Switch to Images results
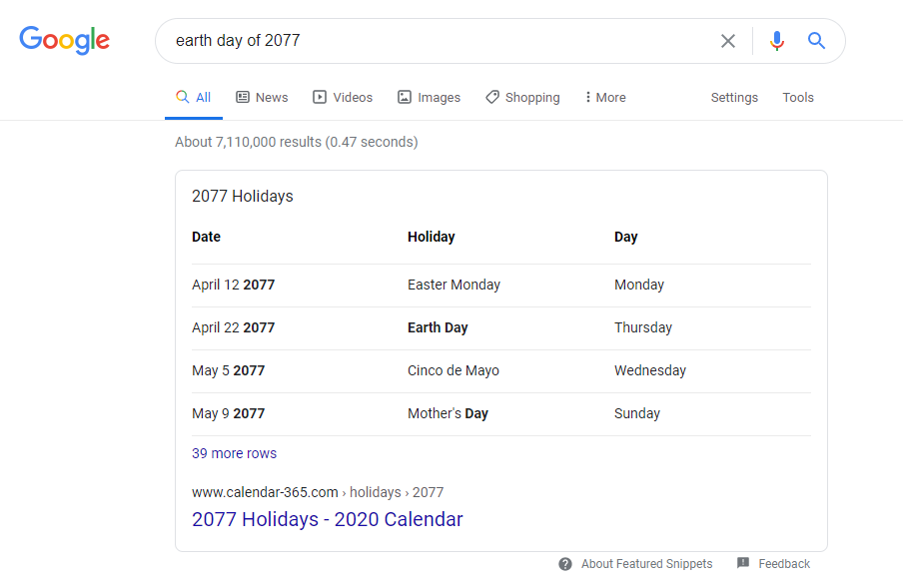 coord(429,98)
